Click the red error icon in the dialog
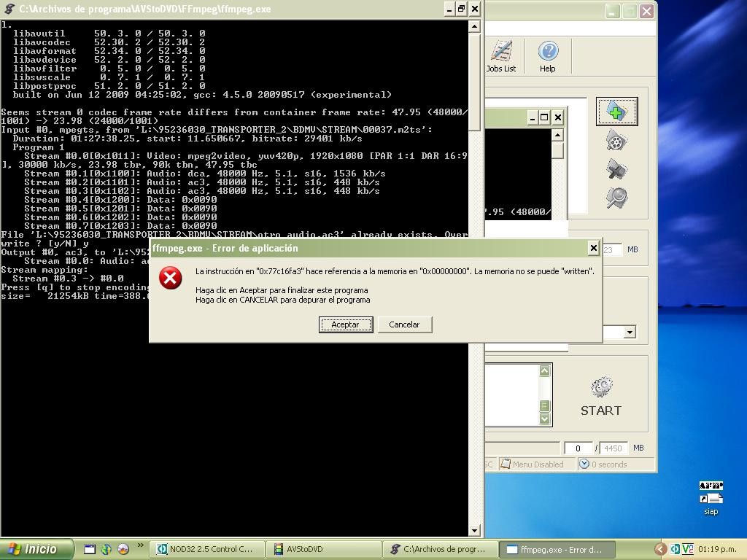Screen dimensions: 747x560 tap(170, 278)
